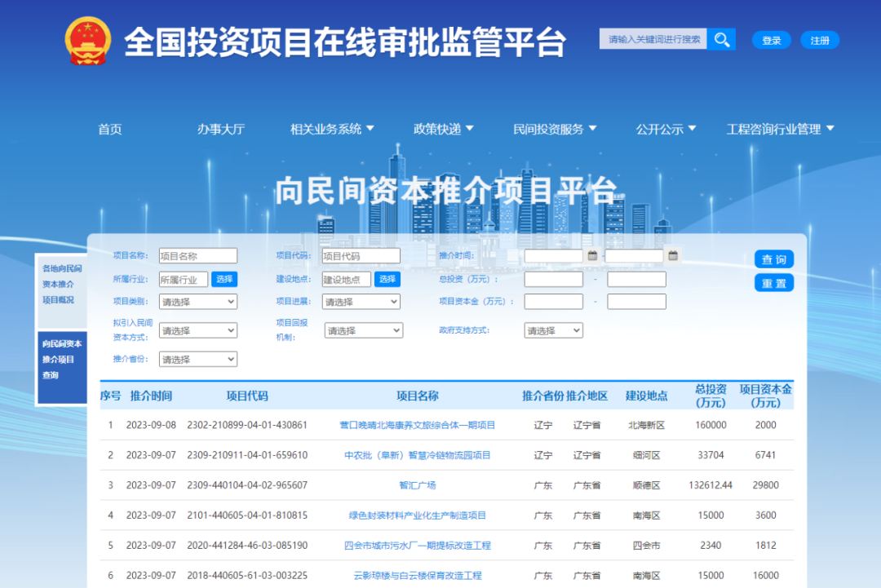Open the 政府支持方式 dropdown
881x588 pixels.
click(x=553, y=330)
